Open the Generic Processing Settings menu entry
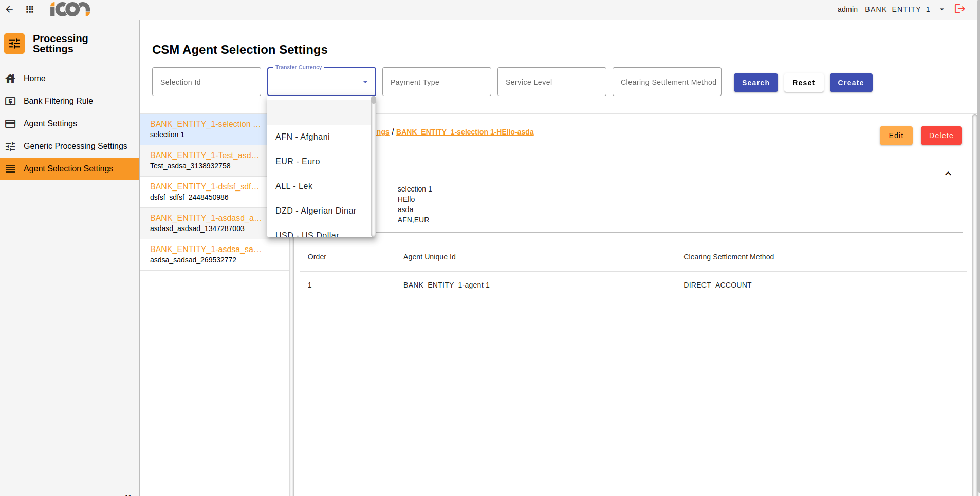 point(75,146)
